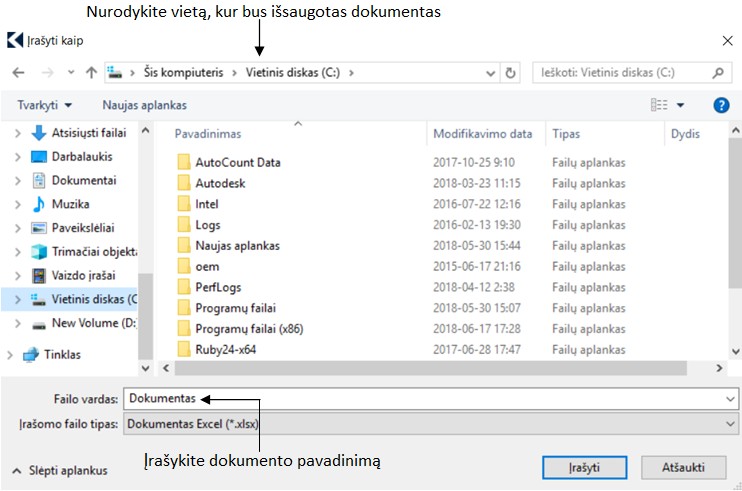Open the Įrašomo failo tipas dropdown
Screen dimensions: 742x491
pyautogui.click(x=431, y=424)
